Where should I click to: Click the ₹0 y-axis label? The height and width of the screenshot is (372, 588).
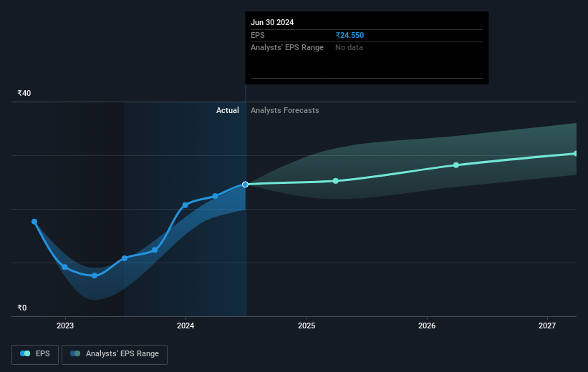point(21,308)
